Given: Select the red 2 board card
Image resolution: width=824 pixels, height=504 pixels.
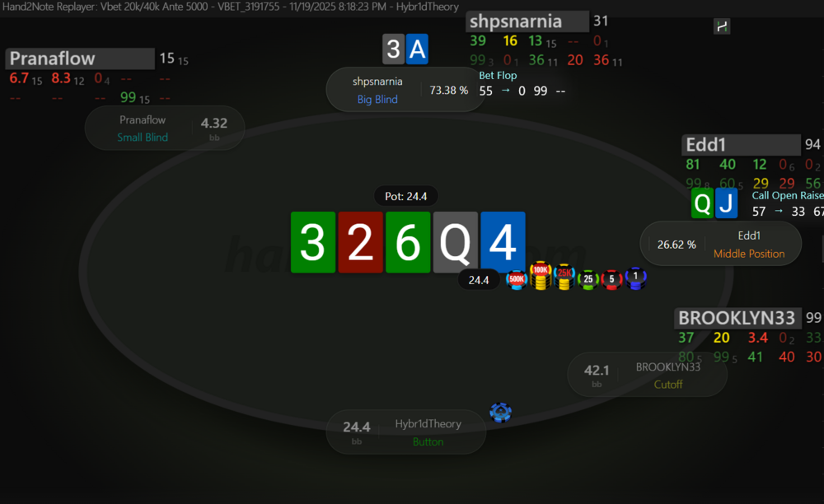Looking at the screenshot, I should click(x=361, y=243).
